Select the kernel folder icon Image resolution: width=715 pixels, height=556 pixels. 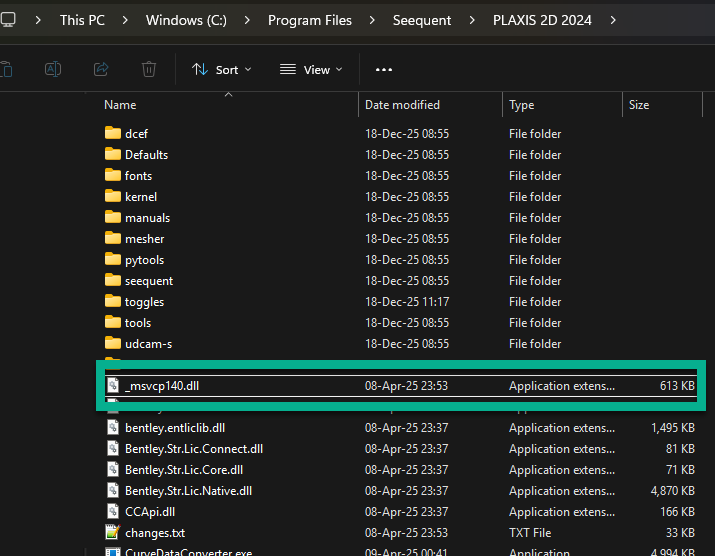(x=113, y=196)
